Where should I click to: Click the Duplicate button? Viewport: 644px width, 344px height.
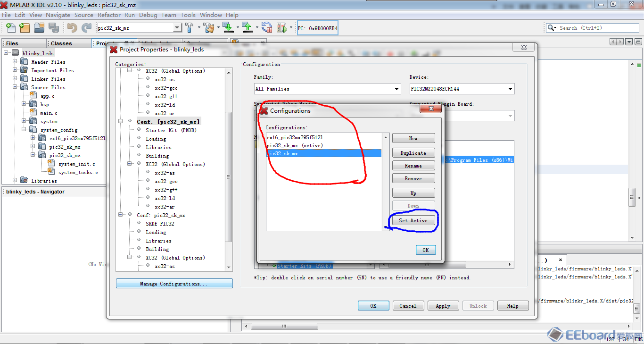coord(413,153)
